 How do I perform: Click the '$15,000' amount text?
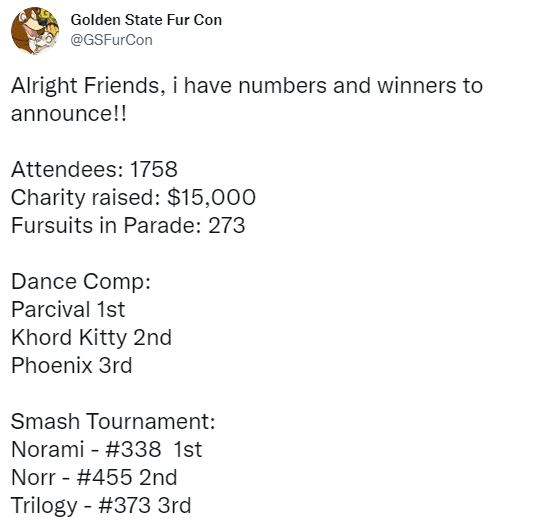coord(211,198)
